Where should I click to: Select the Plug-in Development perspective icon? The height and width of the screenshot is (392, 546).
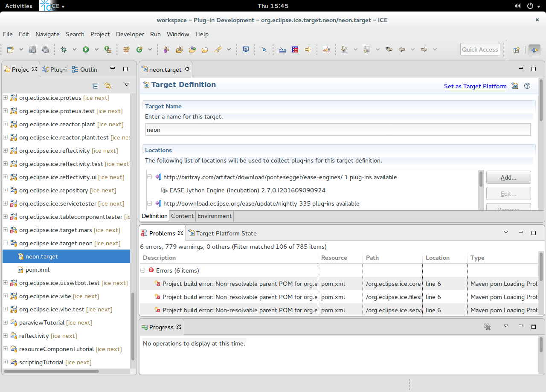(534, 49)
